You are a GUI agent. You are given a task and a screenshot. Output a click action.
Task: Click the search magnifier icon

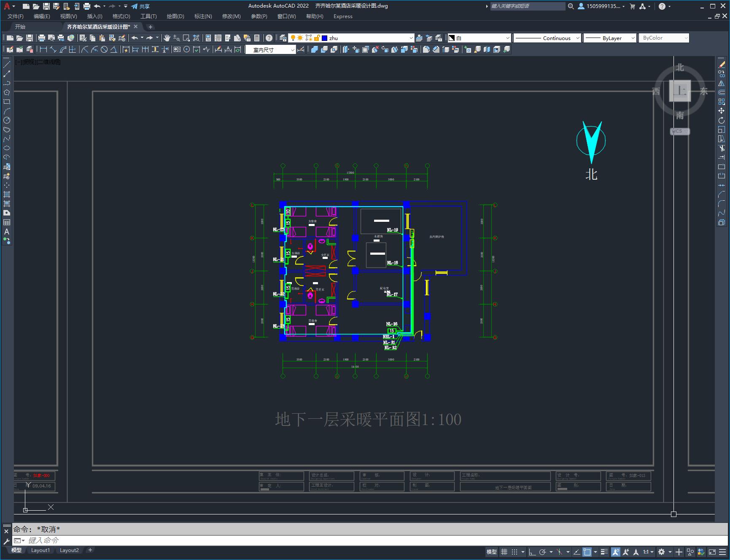point(571,6)
